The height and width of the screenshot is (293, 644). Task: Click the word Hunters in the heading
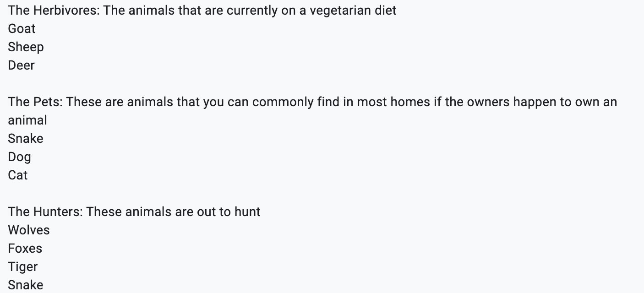coord(57,212)
